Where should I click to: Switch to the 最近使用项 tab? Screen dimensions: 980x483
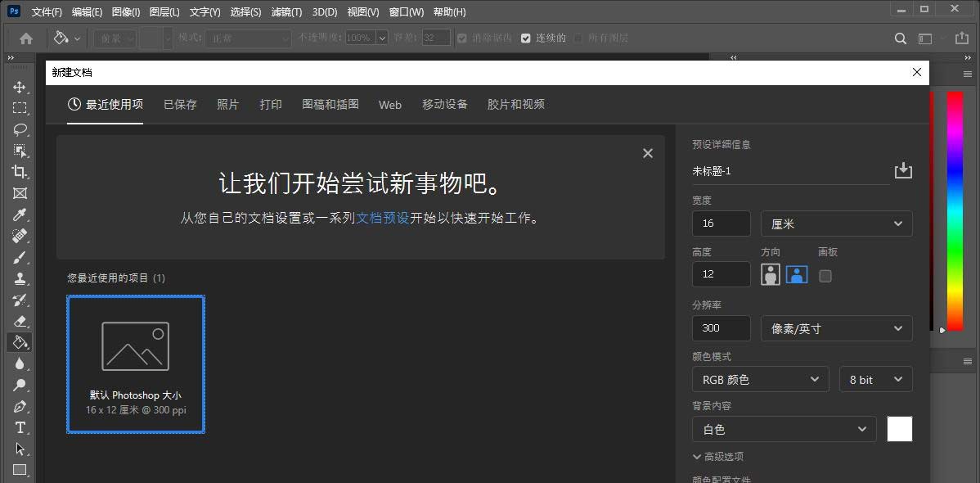(105, 105)
